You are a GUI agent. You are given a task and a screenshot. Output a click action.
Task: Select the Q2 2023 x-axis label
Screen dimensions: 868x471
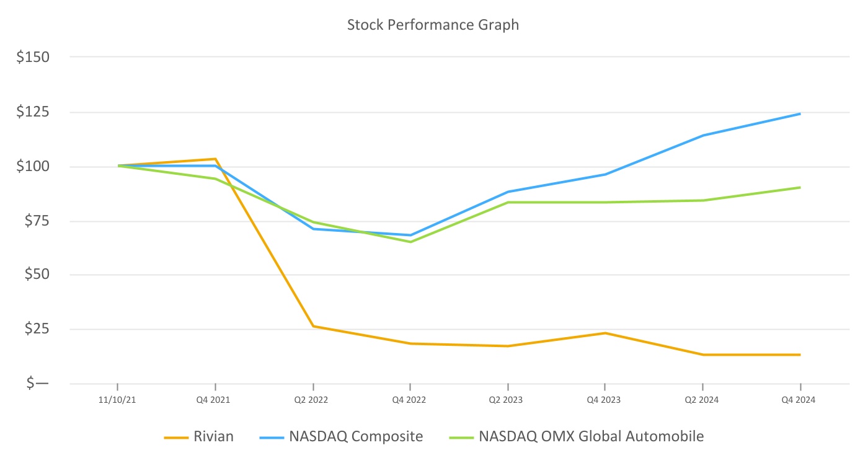click(x=507, y=400)
